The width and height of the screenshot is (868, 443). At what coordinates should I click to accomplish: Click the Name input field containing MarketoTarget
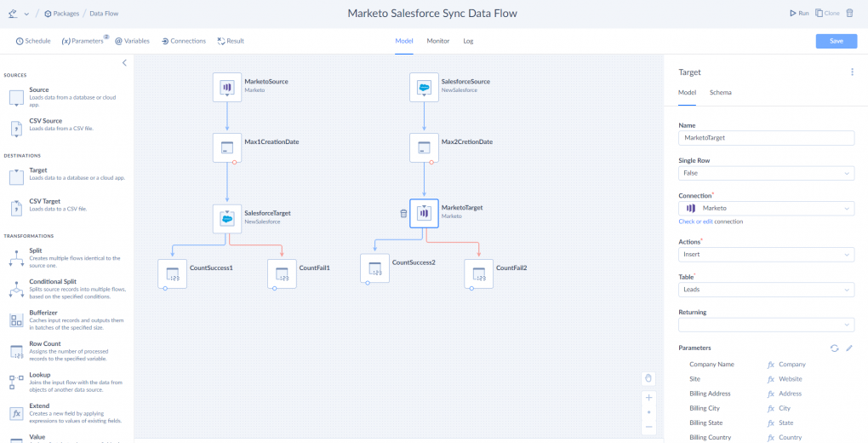(x=766, y=138)
